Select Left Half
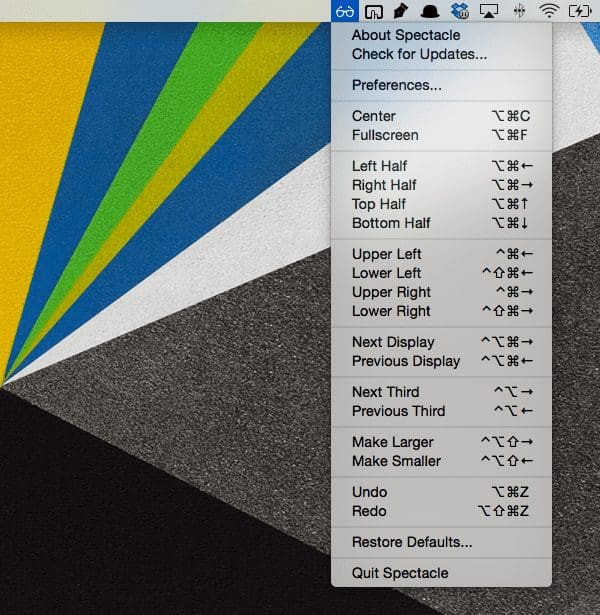 point(441,166)
